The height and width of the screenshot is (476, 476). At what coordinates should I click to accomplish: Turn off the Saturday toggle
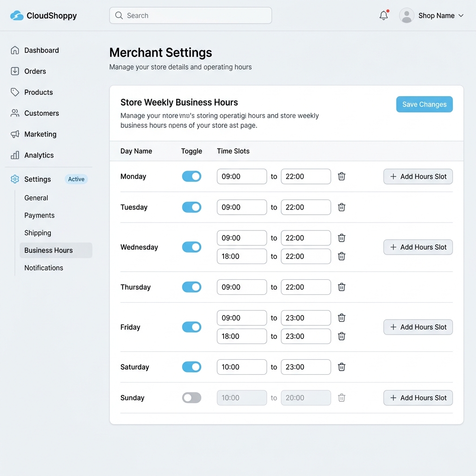(192, 367)
